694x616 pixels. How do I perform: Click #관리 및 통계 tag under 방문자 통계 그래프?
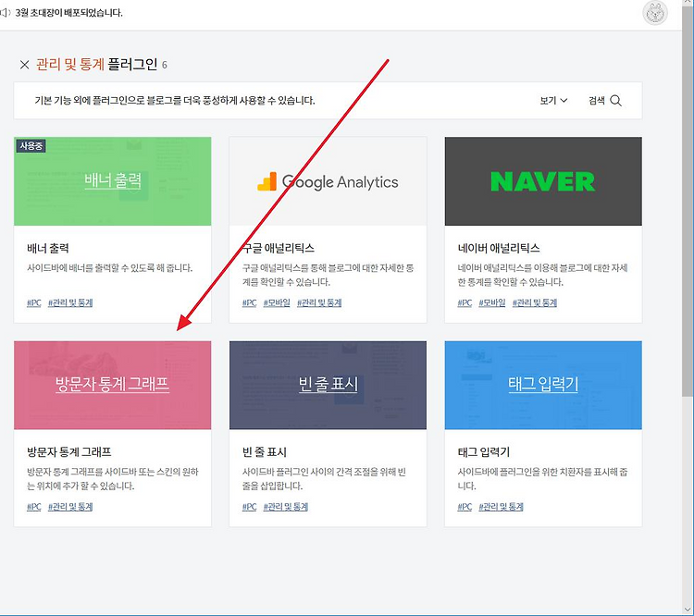(x=70, y=507)
